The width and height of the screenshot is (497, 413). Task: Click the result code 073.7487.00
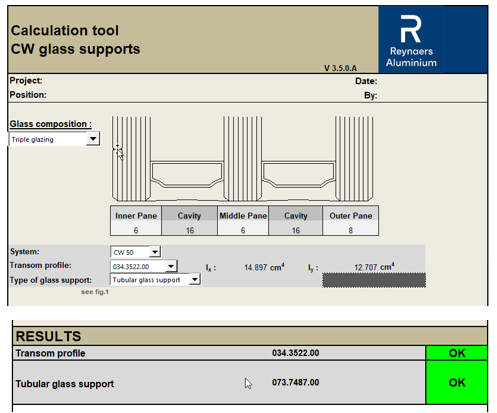[295, 382]
